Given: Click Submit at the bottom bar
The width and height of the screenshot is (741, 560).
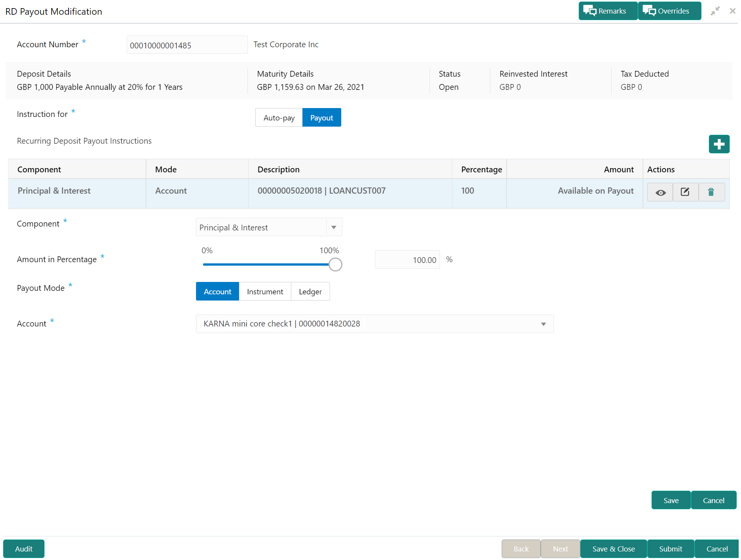Looking at the screenshot, I should pos(671,548).
